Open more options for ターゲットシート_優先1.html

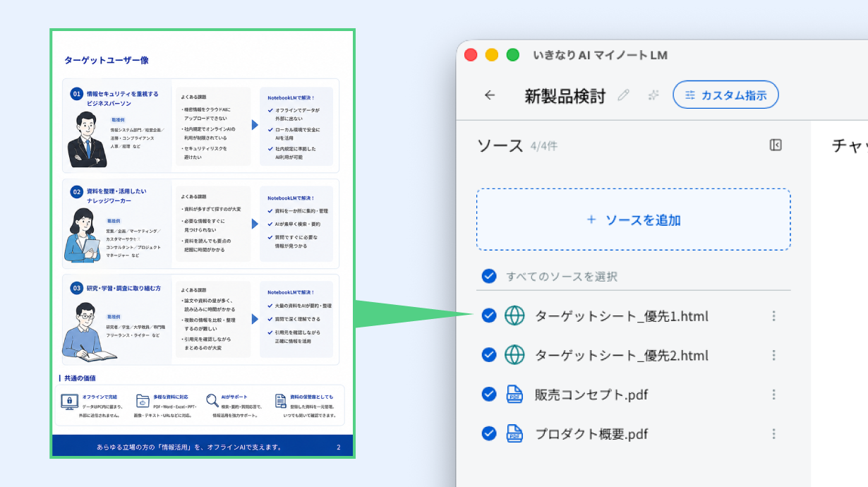774,315
